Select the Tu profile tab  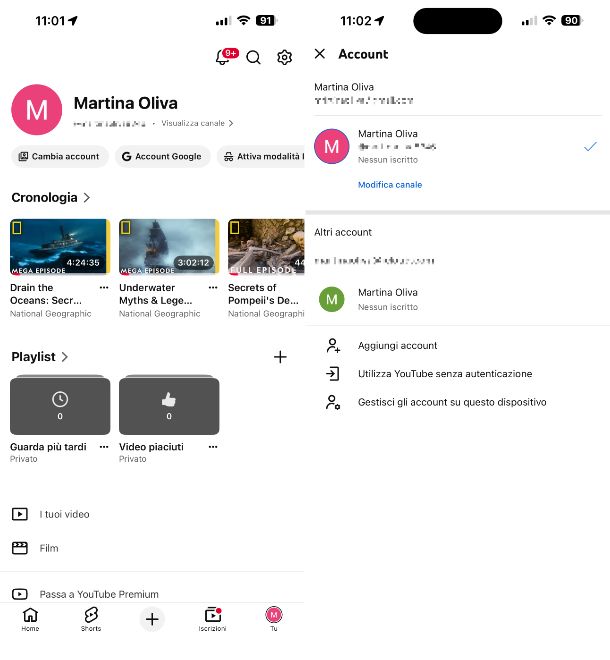click(x=274, y=619)
